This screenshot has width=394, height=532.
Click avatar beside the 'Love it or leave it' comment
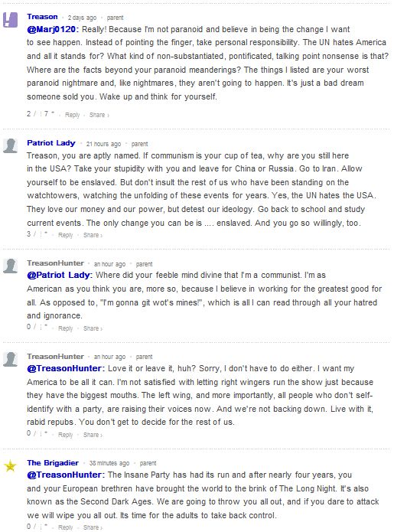[x=10, y=359]
